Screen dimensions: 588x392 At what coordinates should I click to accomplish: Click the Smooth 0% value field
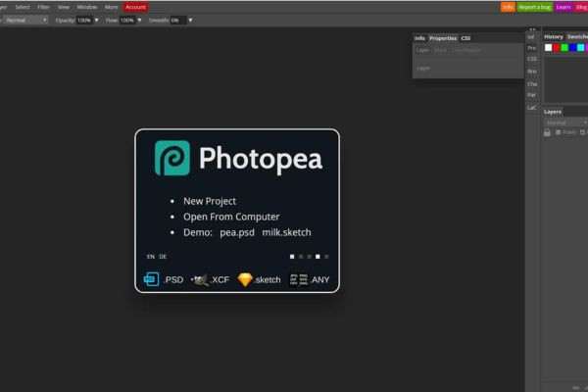click(178, 21)
